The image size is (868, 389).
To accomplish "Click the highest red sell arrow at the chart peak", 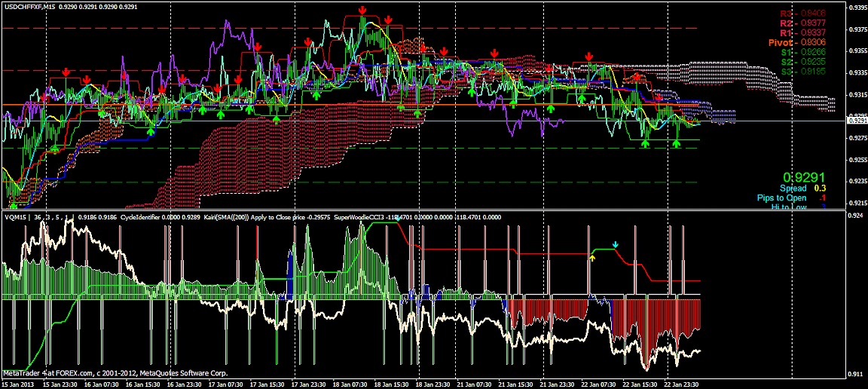I will click(x=362, y=10).
